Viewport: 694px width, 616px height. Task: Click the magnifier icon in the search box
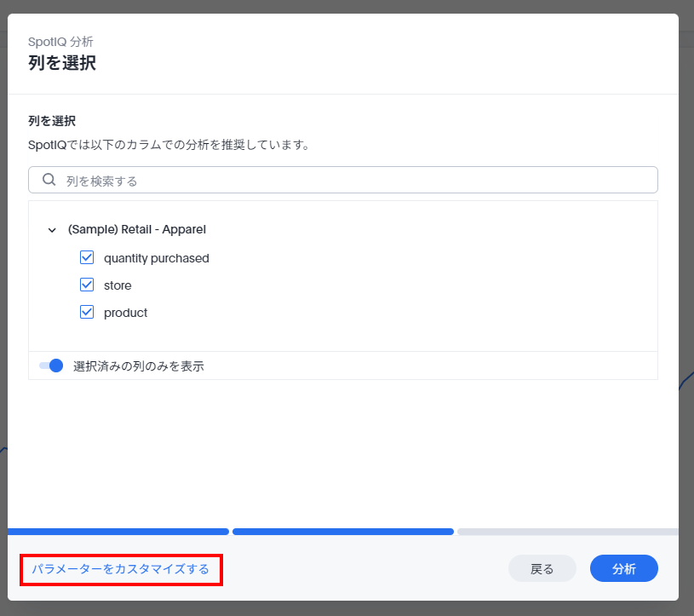49,180
